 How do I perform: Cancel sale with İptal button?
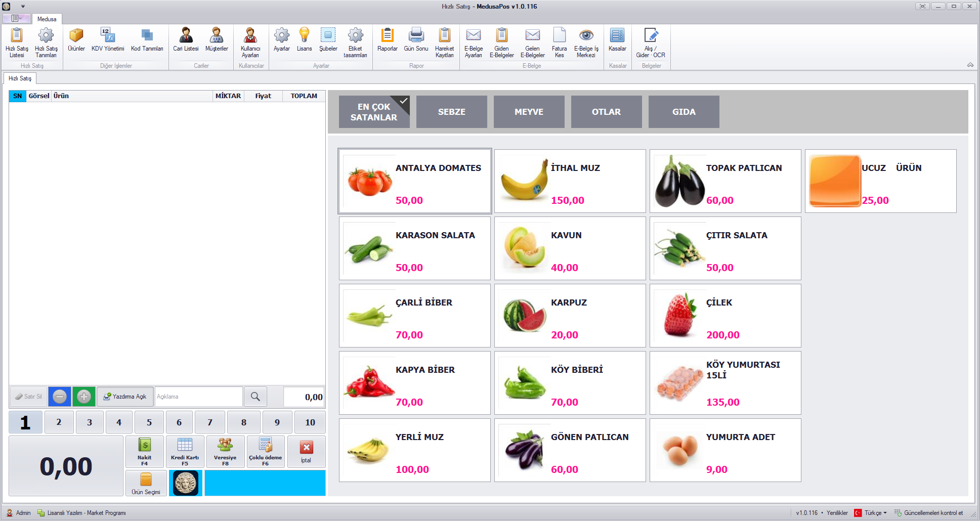click(x=306, y=452)
